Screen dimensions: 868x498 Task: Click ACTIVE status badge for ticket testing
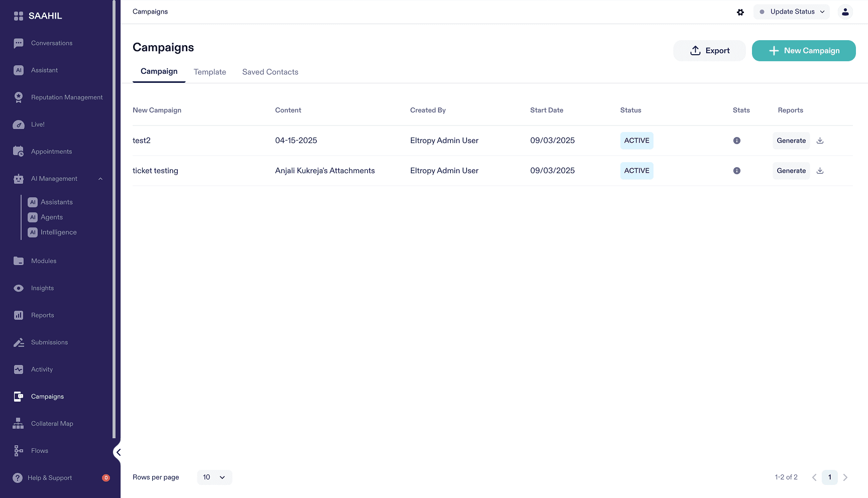(x=637, y=171)
